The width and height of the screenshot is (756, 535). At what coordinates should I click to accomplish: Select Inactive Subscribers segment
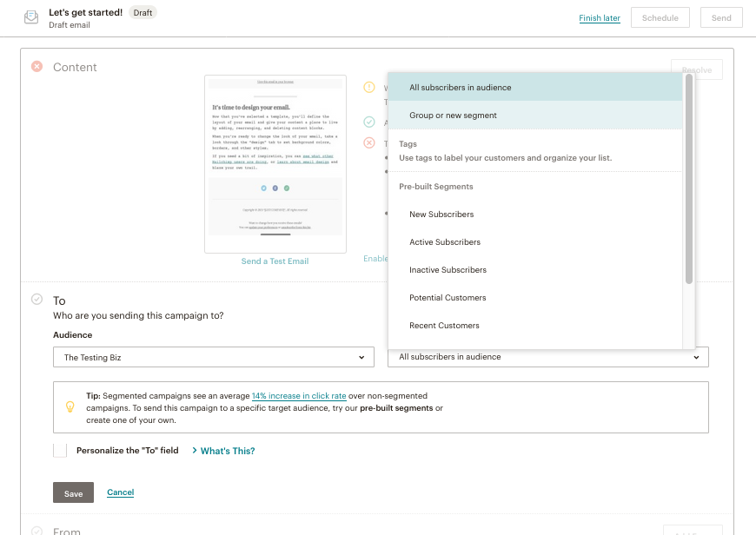click(x=535, y=270)
